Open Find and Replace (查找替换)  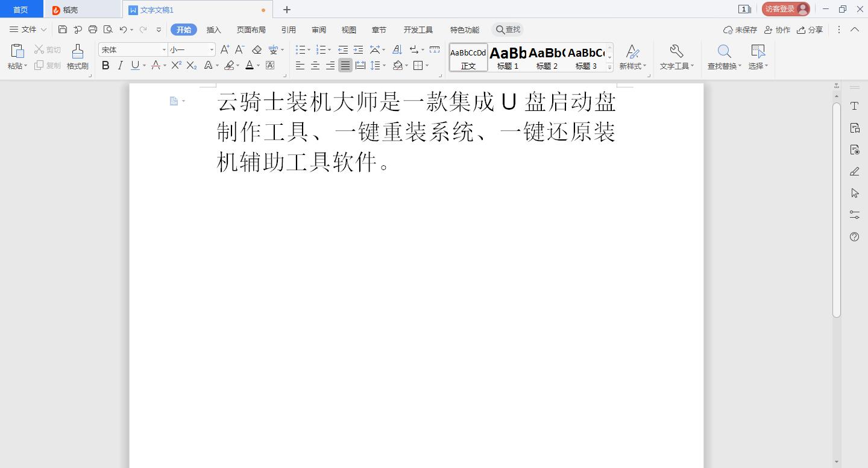click(725, 57)
